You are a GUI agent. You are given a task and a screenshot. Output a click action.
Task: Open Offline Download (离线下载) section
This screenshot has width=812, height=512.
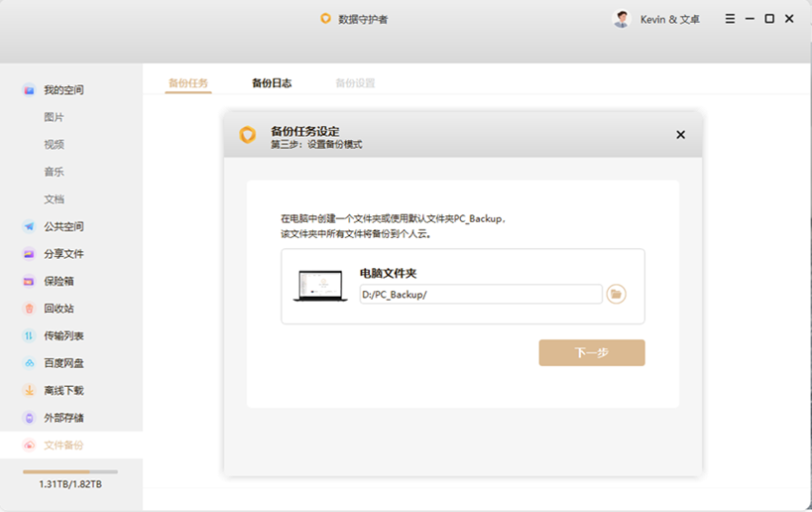pyautogui.click(x=62, y=391)
